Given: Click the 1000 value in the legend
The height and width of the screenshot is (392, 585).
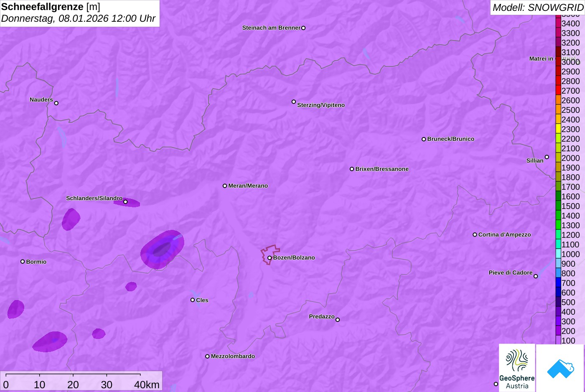Looking at the screenshot, I should click(570, 254).
